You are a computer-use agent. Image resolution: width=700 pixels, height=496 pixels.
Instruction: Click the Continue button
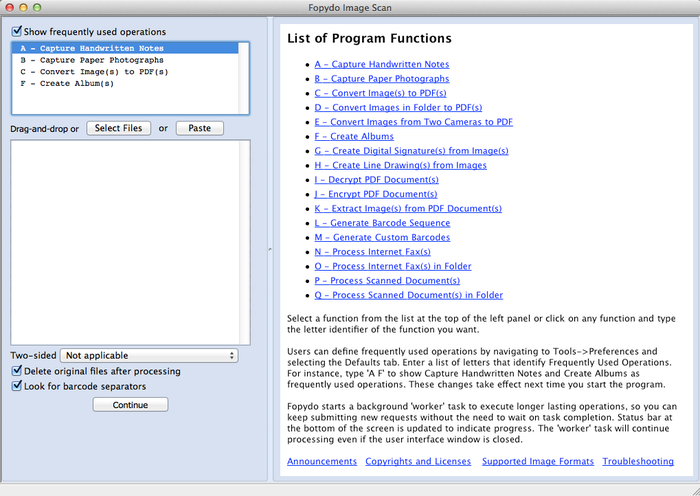pos(130,405)
